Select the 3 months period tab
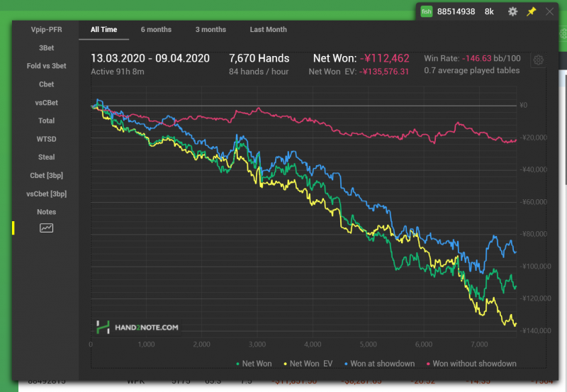Screen dimensions: 567x392 tap(210, 30)
